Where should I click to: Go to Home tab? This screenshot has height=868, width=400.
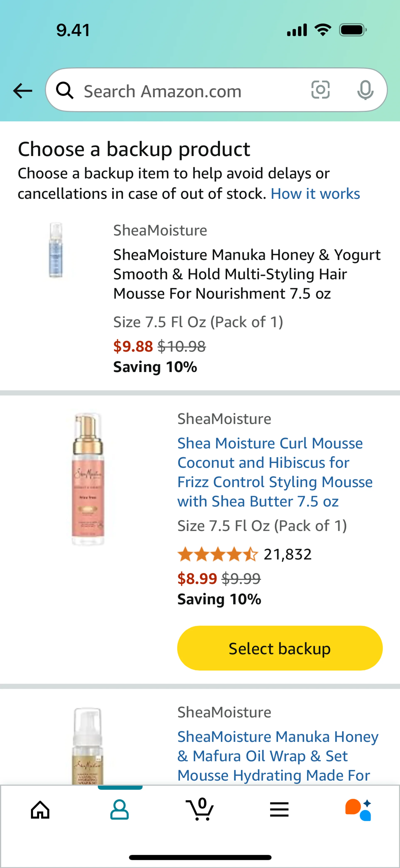(40, 810)
